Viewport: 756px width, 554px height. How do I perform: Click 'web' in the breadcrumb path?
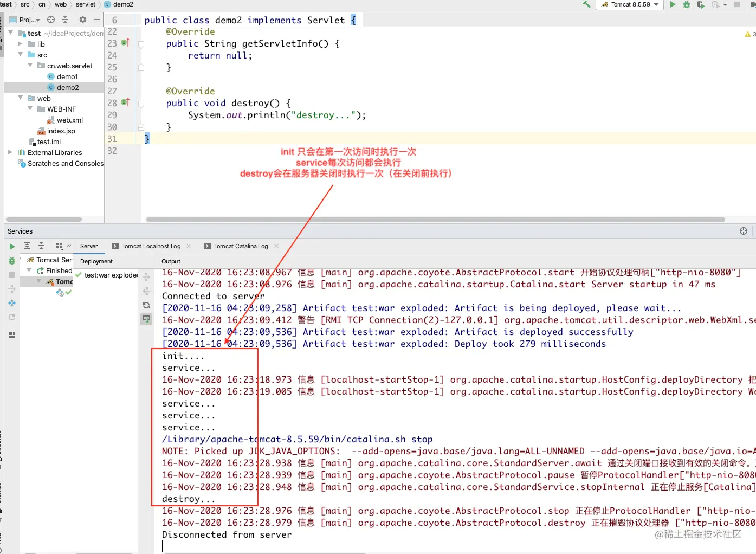coord(61,4)
